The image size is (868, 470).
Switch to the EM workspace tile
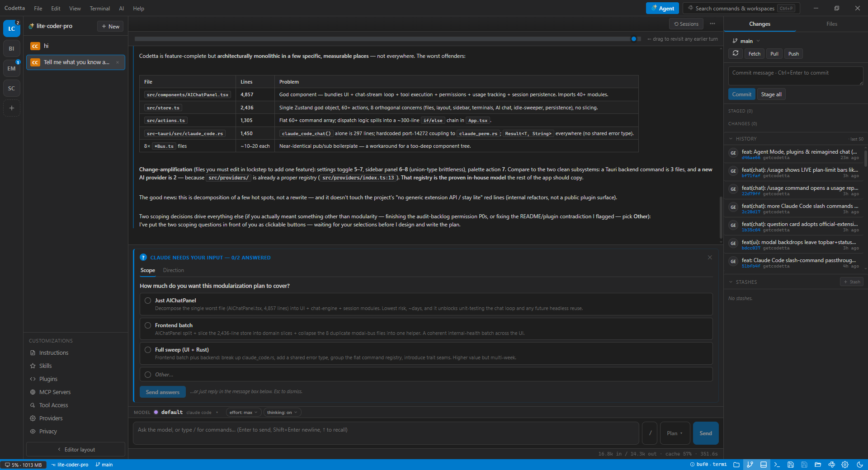pos(12,68)
